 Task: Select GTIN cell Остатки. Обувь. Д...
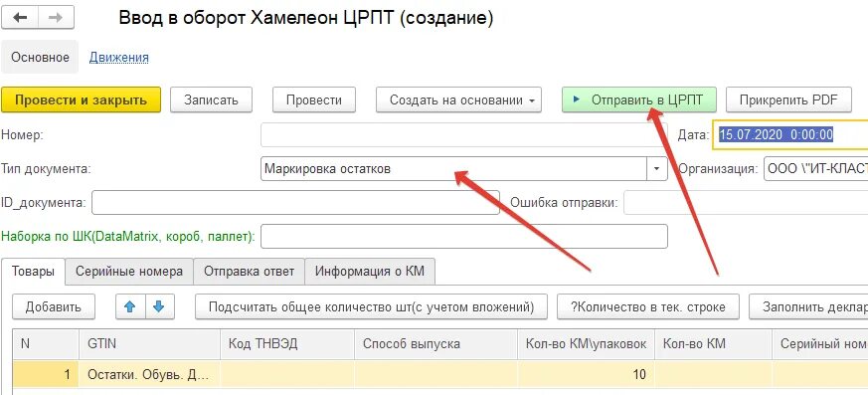150,374
